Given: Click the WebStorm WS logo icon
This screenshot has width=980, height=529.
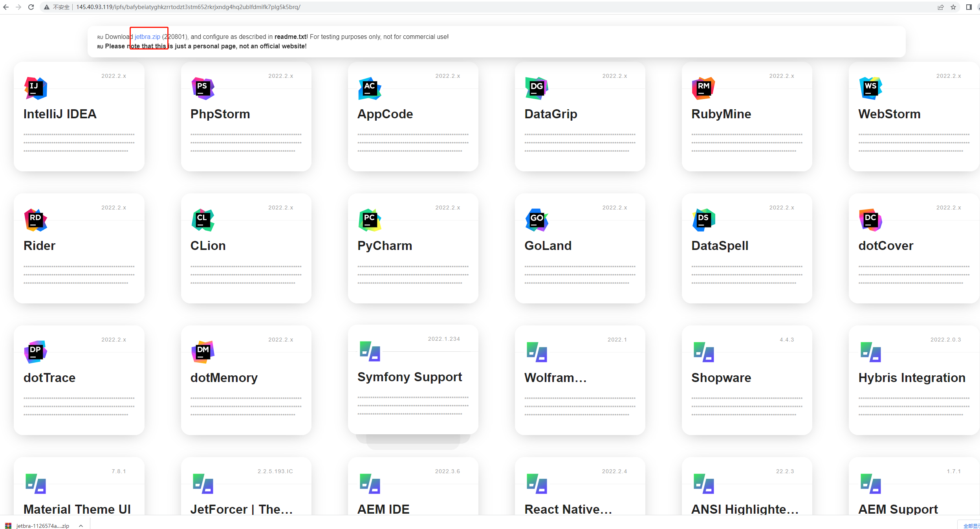Looking at the screenshot, I should [870, 88].
